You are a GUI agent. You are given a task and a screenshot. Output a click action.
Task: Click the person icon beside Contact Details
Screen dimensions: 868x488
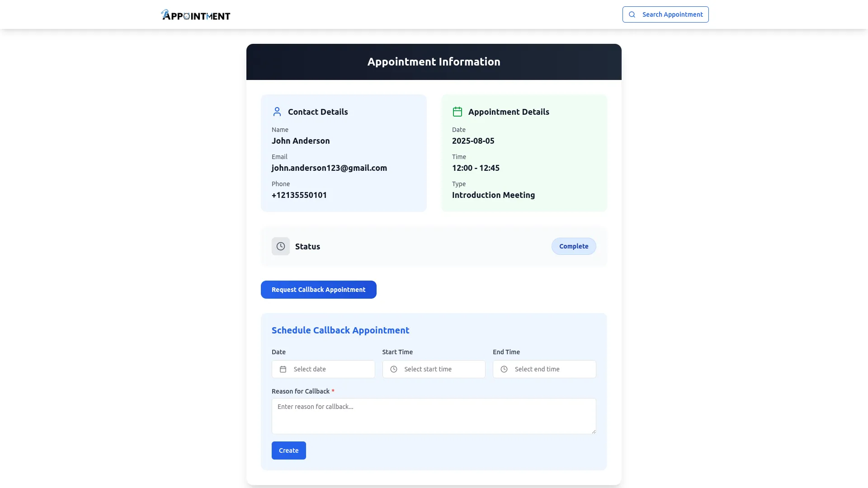click(x=277, y=112)
